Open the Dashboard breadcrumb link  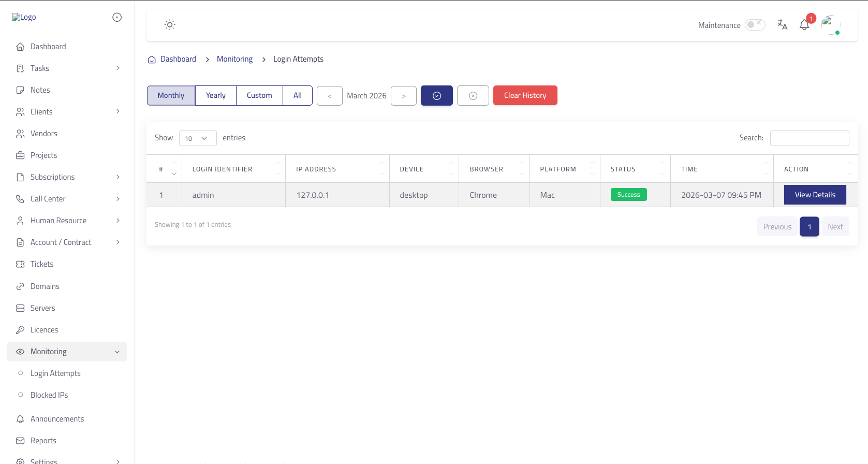[x=178, y=59]
